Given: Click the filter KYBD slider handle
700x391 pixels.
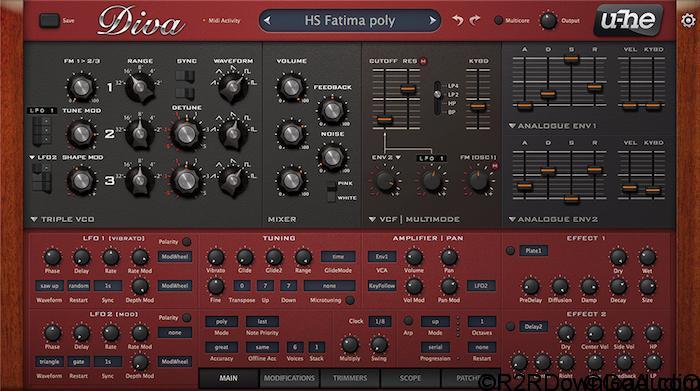Looking at the screenshot, I should tap(478, 107).
